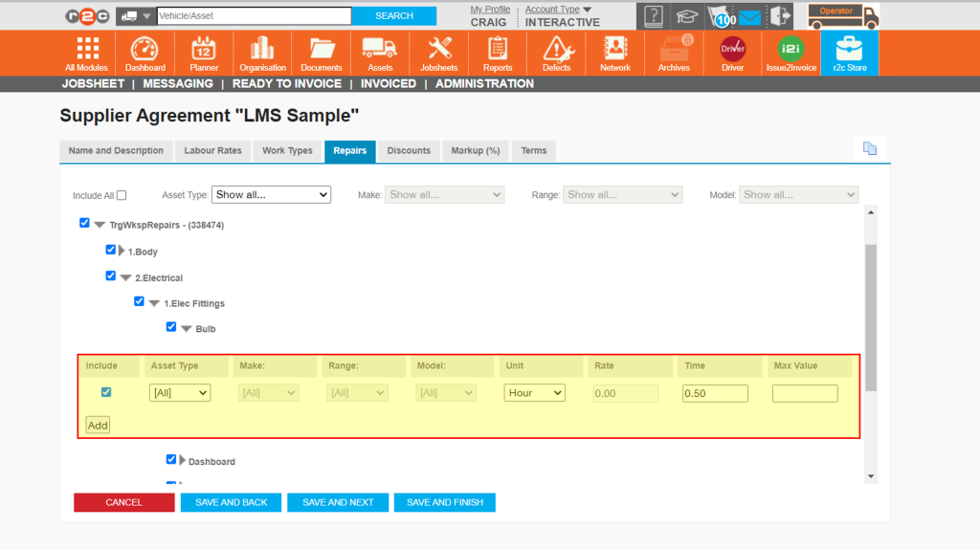This screenshot has height=550, width=980.
Task: Open the Dashboard module
Action: pos(145,54)
